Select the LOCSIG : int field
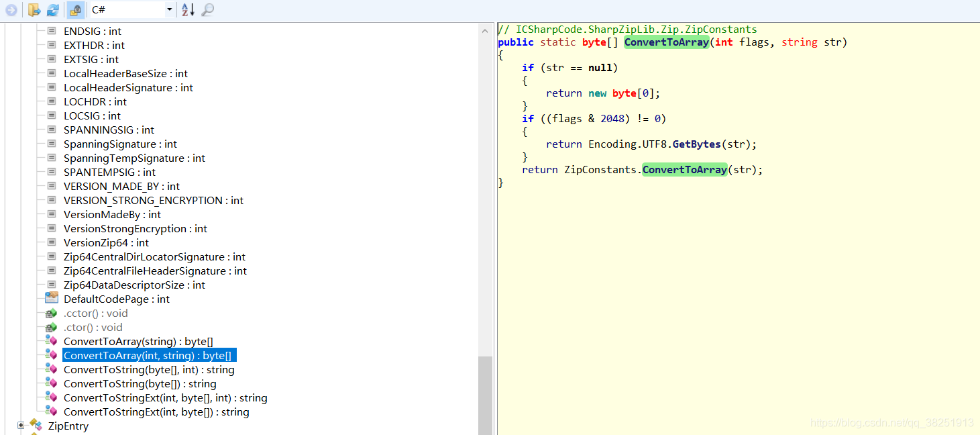The height and width of the screenshot is (435, 980). pos(93,115)
